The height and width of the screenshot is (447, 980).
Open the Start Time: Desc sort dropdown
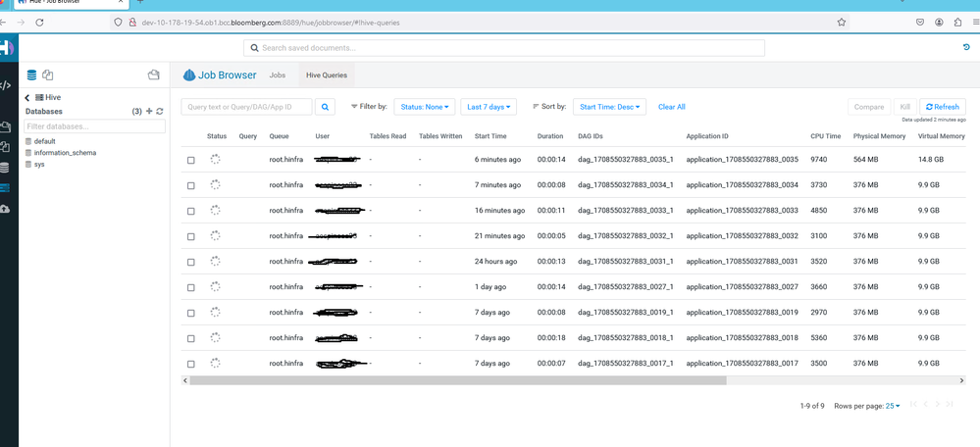(x=609, y=107)
